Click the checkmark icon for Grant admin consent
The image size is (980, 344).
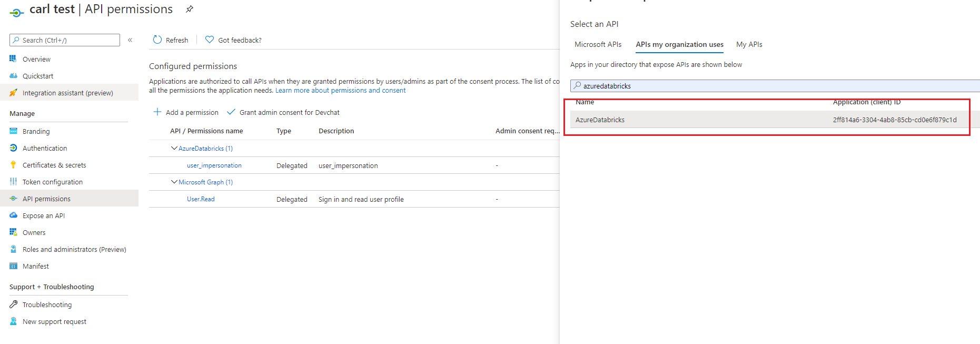tap(231, 112)
